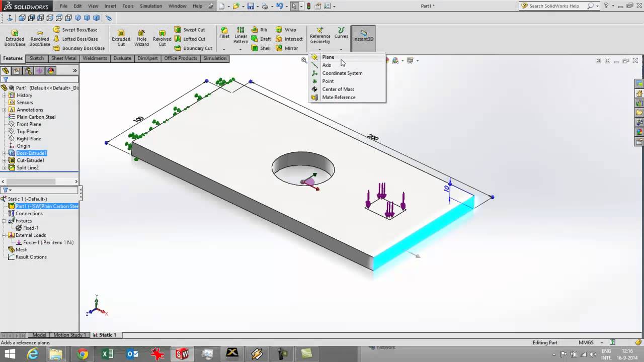Click the Intersect tool
The image size is (644, 362).
pos(289,39)
